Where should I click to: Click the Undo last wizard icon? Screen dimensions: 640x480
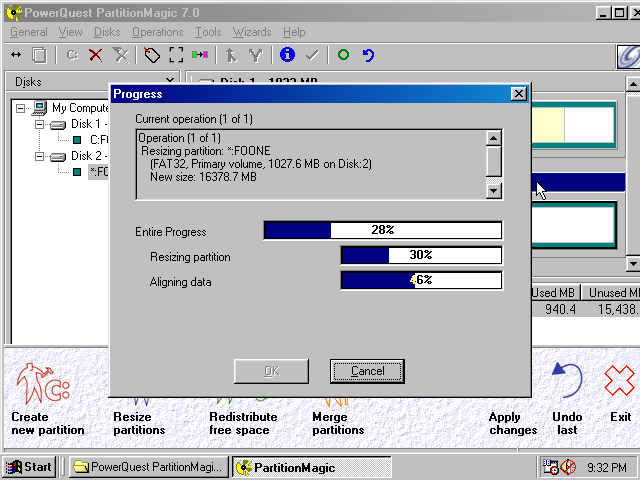pos(567,380)
